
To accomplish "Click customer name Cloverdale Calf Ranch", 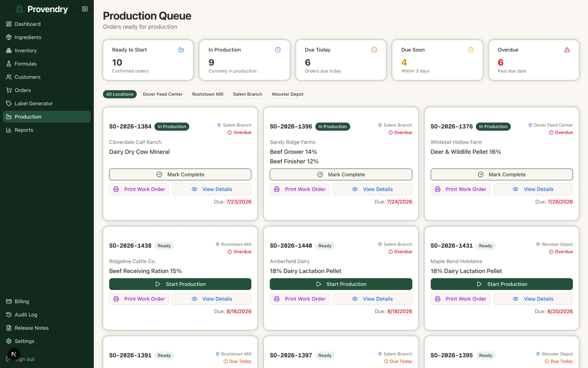I will click(x=135, y=142).
